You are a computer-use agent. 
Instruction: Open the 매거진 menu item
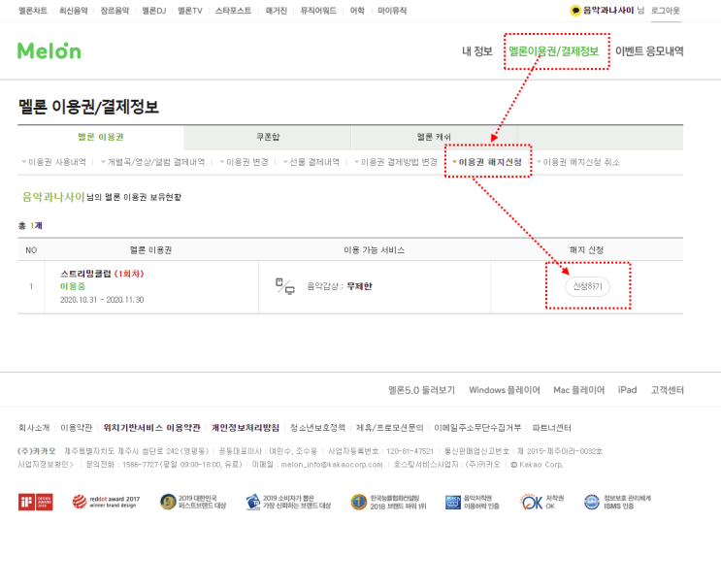click(277, 11)
